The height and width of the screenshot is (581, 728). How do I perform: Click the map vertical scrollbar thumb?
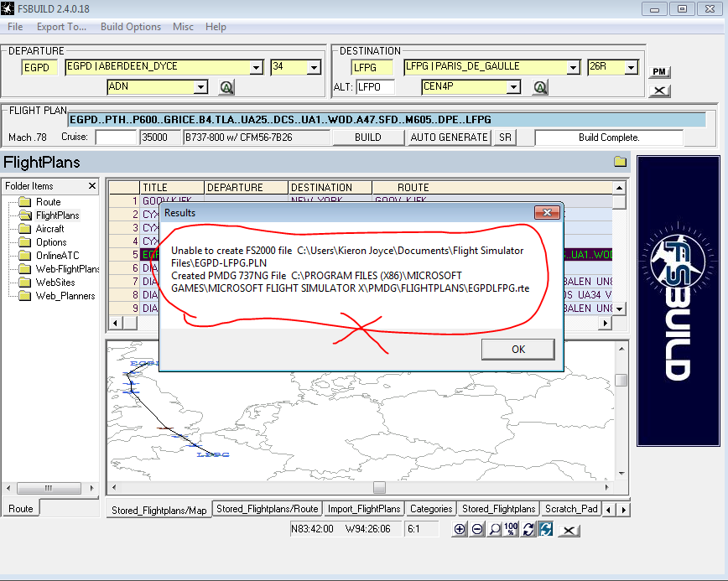pyautogui.click(x=621, y=380)
